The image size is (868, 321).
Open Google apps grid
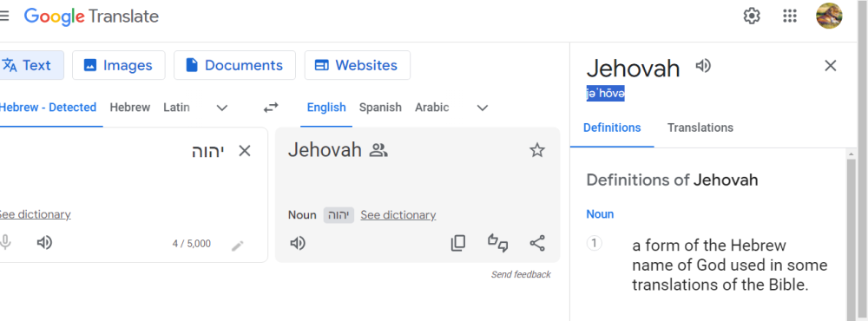tap(789, 16)
